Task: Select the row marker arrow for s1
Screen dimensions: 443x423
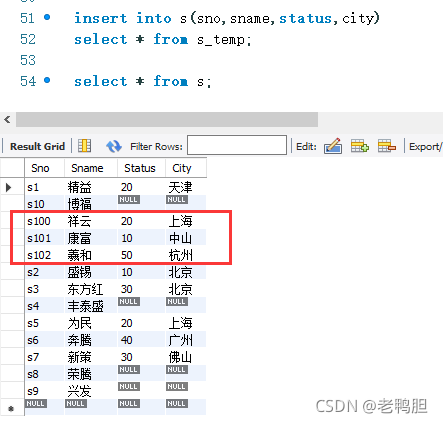Action: pos(9,187)
